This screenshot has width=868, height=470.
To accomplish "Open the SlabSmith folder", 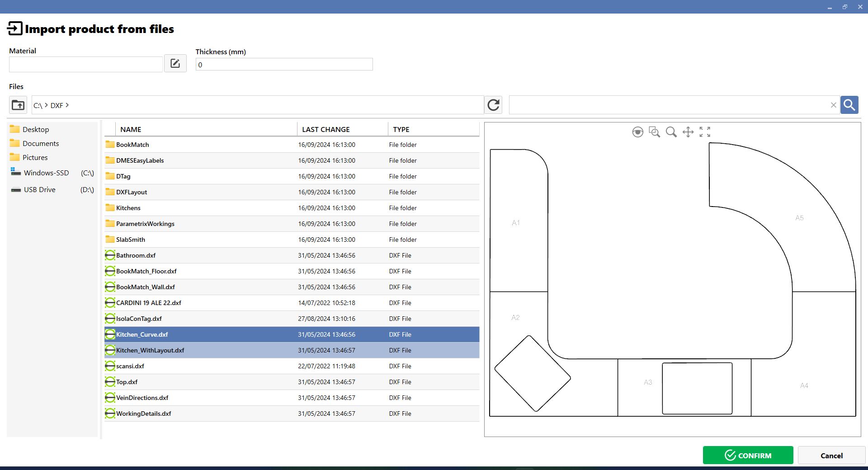I will 292,240.
